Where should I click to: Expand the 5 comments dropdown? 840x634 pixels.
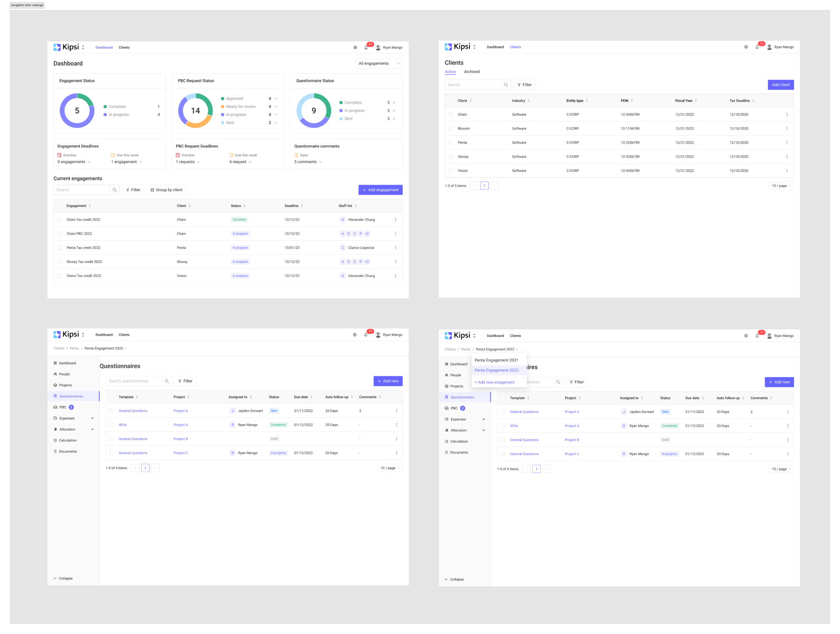click(320, 162)
